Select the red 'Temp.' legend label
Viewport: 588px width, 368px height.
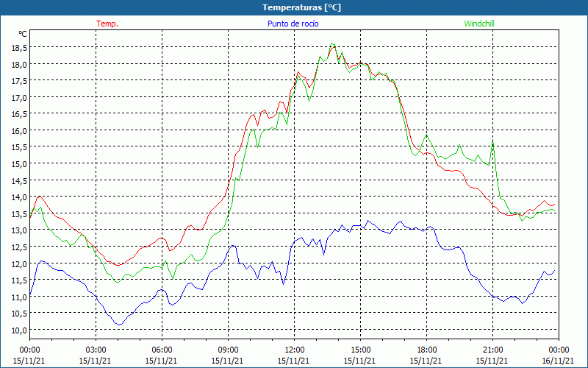(107, 24)
